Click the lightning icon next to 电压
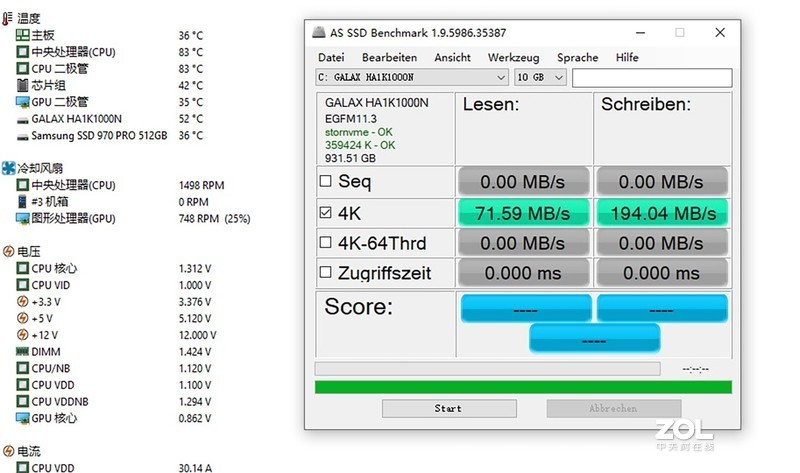This screenshot has width=800, height=473. pos(8,252)
